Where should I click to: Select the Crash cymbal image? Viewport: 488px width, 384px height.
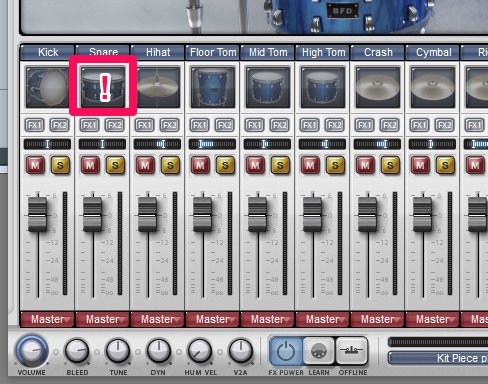378,87
